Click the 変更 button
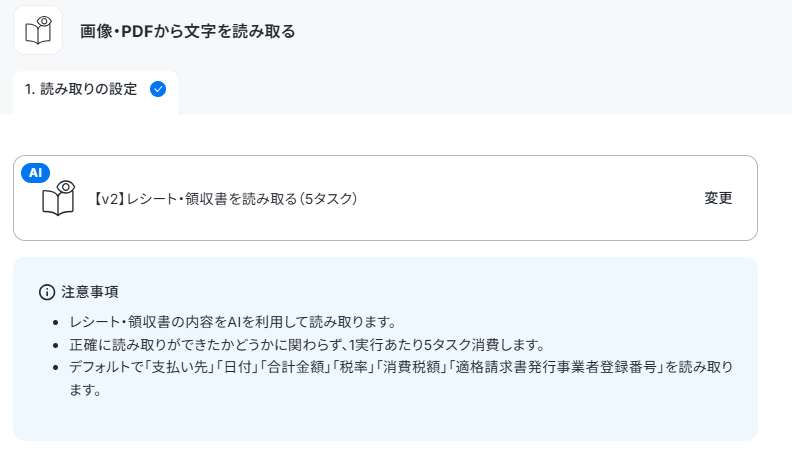792x468 pixels. coord(718,198)
